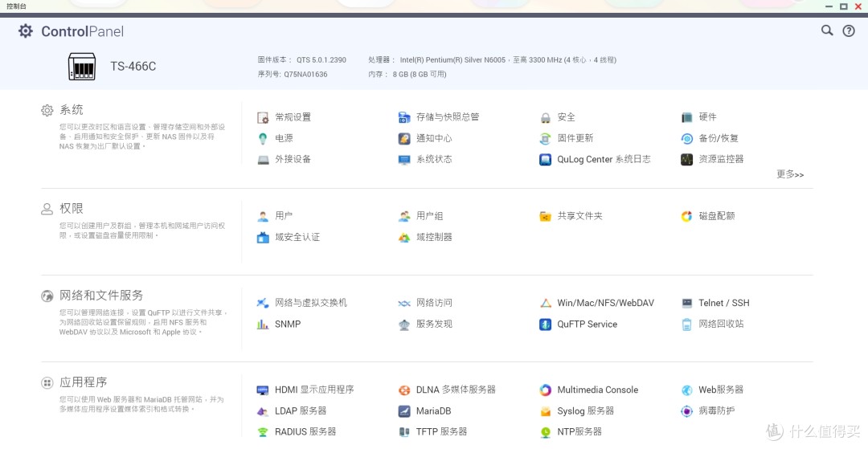Screen dimensions: 868x449
Task: Open the QuLog Center 系统日志 icon
Action: pyautogui.click(x=545, y=160)
